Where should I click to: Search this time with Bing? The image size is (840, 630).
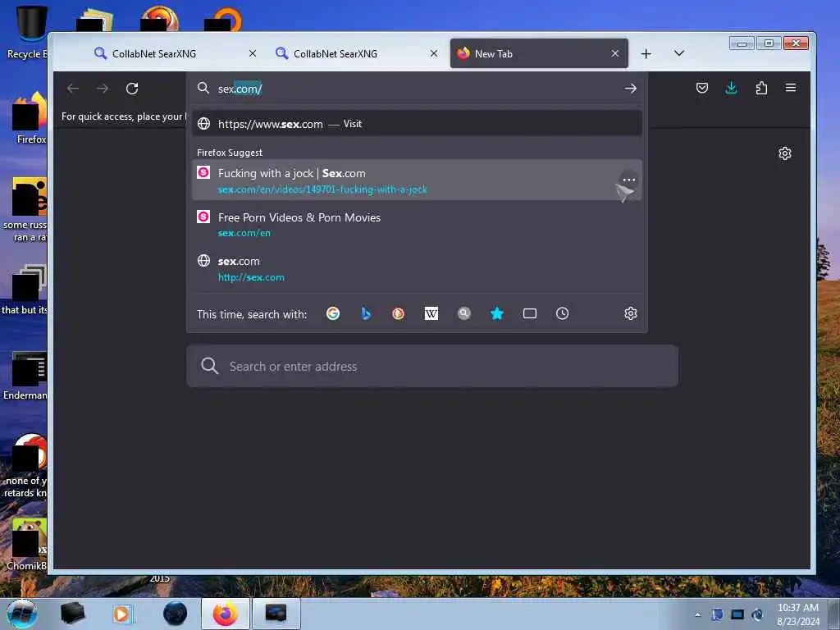point(366,313)
